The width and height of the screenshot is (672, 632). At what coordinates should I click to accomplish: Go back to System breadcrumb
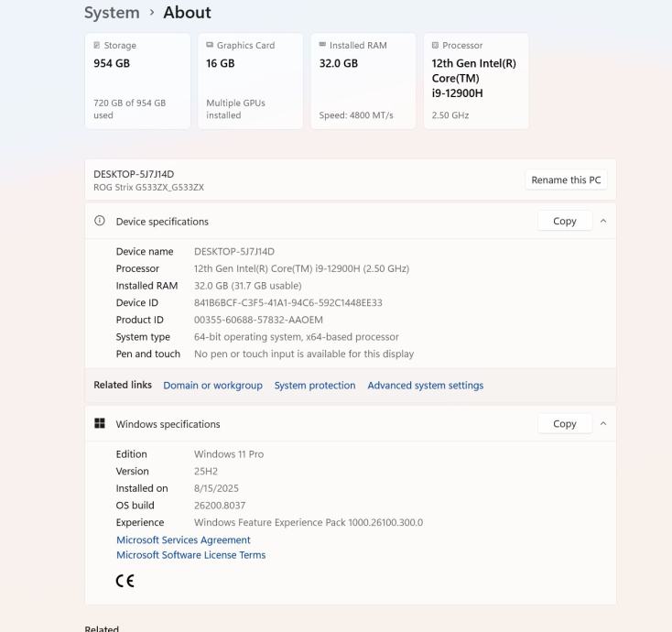pyautogui.click(x=112, y=13)
